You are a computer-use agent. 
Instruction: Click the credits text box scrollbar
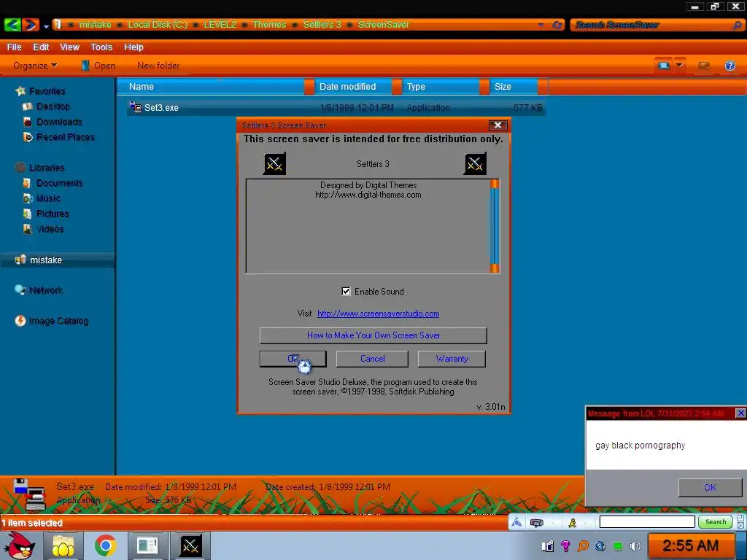[495, 226]
